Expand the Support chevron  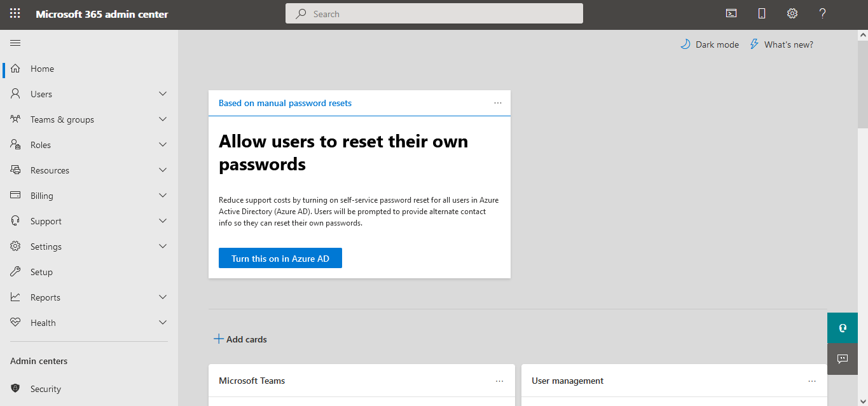point(163,221)
